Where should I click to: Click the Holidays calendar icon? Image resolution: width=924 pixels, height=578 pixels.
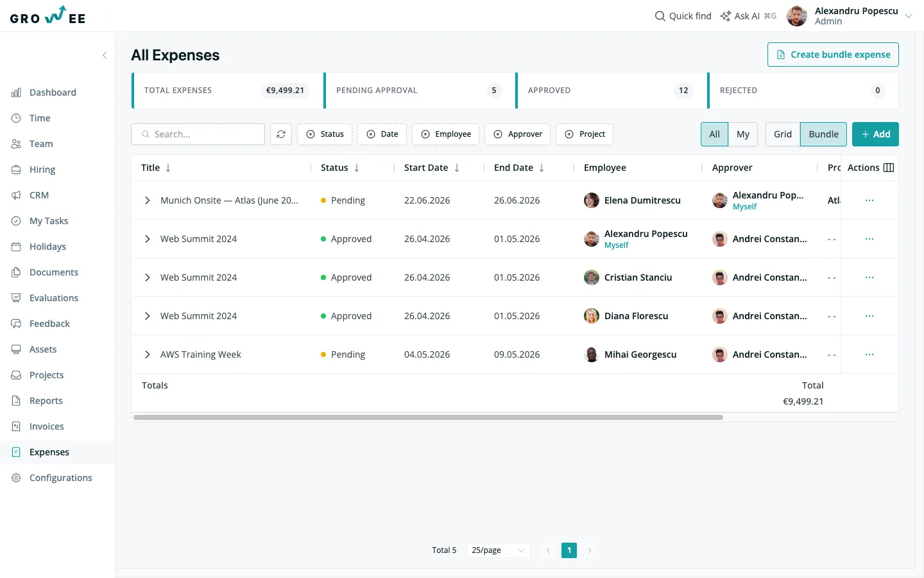click(16, 247)
